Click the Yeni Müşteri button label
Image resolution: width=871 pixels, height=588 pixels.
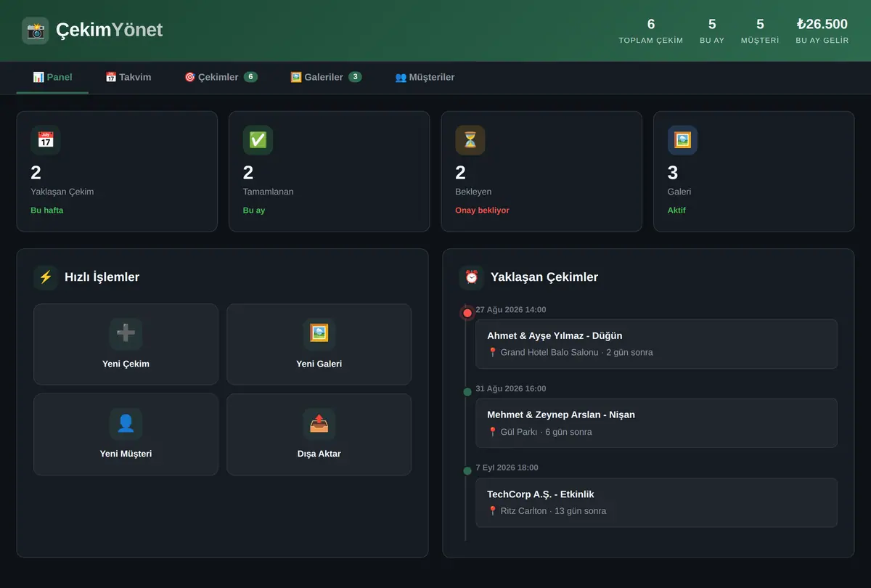pos(126,454)
